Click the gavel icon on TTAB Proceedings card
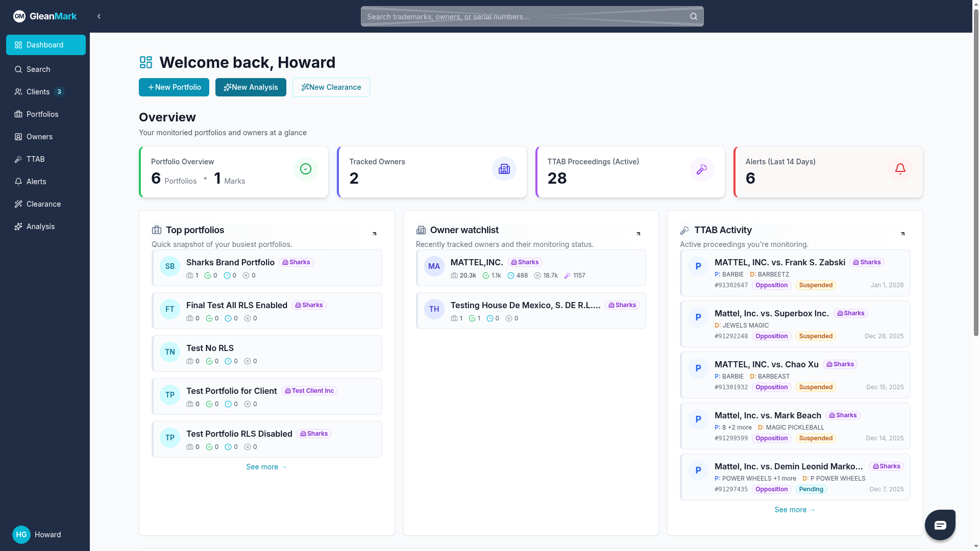 [x=702, y=168]
